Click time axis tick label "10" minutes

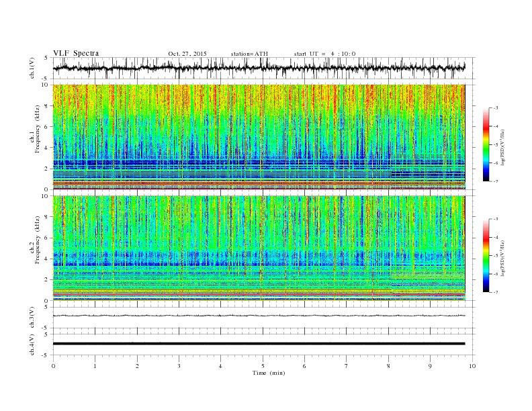pos(472,366)
